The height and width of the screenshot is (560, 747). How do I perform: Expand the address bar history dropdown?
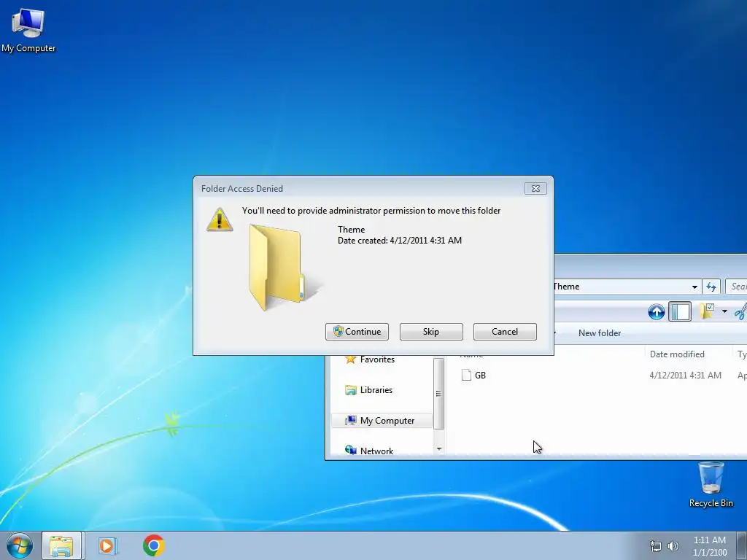(x=694, y=287)
